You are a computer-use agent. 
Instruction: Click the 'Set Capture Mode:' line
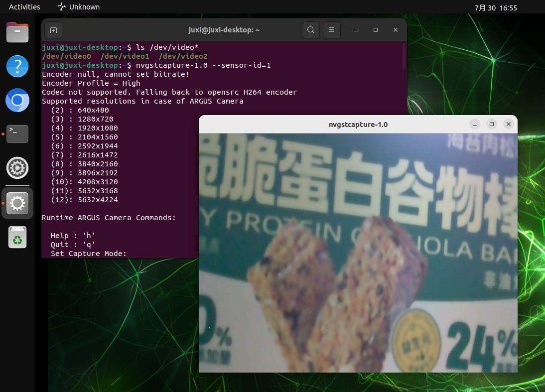(x=89, y=254)
